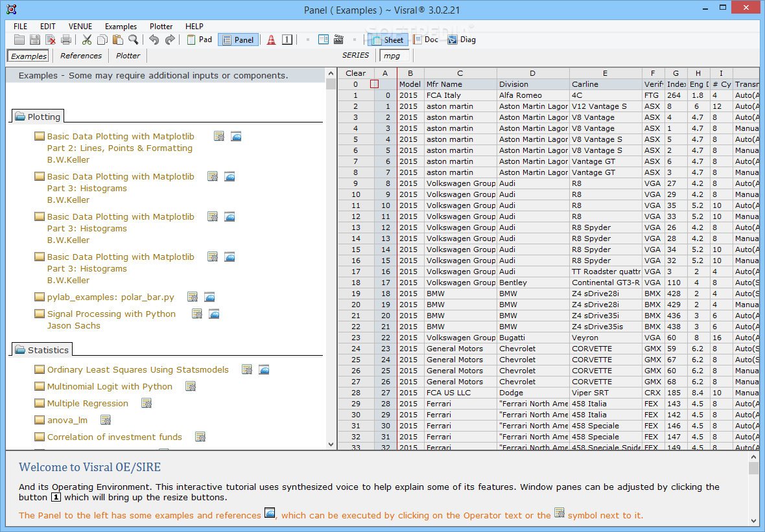Viewport: 765px width, 532px height.
Task: Click examples panel scrollbar up arrow
Action: tap(331, 74)
